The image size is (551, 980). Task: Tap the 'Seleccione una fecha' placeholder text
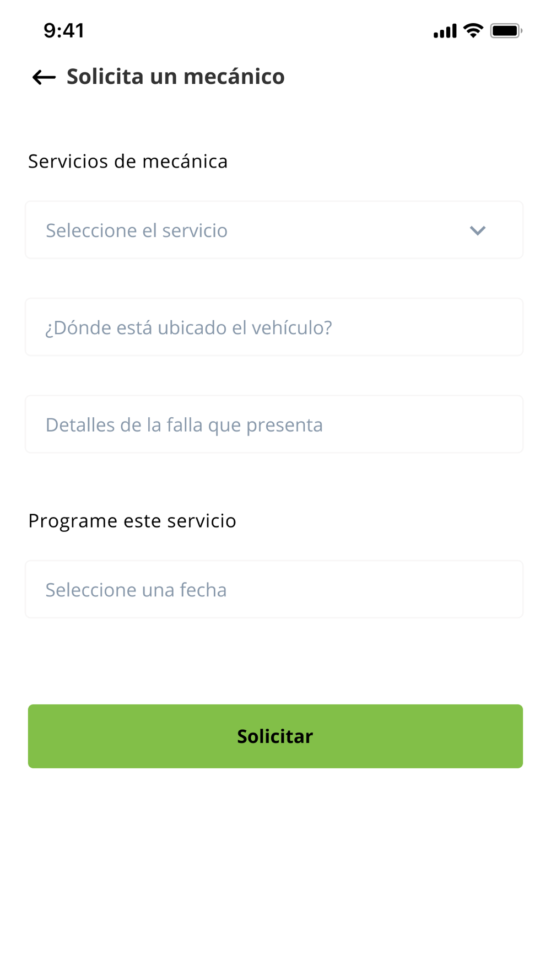[x=136, y=590]
